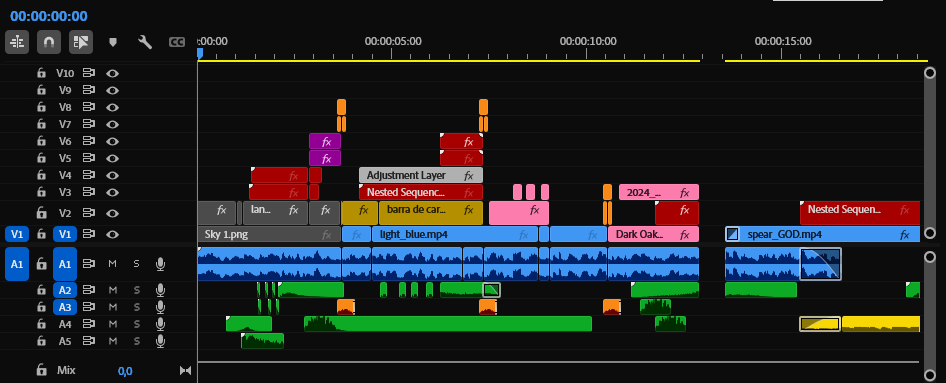Select the light_blue.mp4 clip

[455, 234]
